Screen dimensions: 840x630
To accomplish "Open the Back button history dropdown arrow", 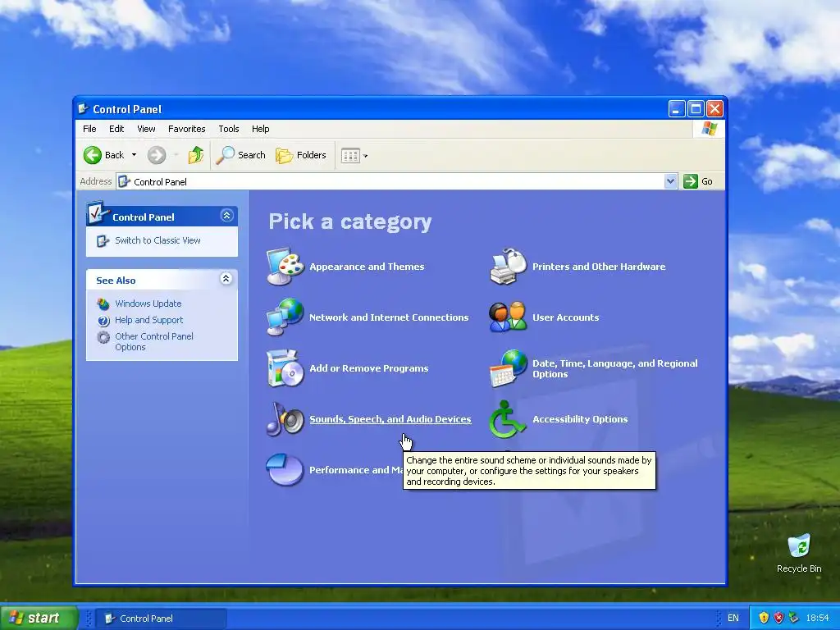I will click(x=134, y=155).
